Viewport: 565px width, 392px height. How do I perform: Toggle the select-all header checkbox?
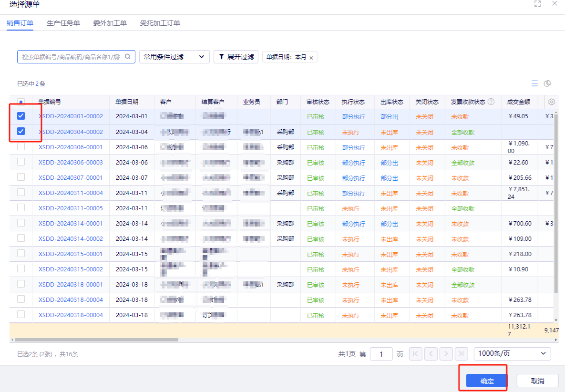21,102
